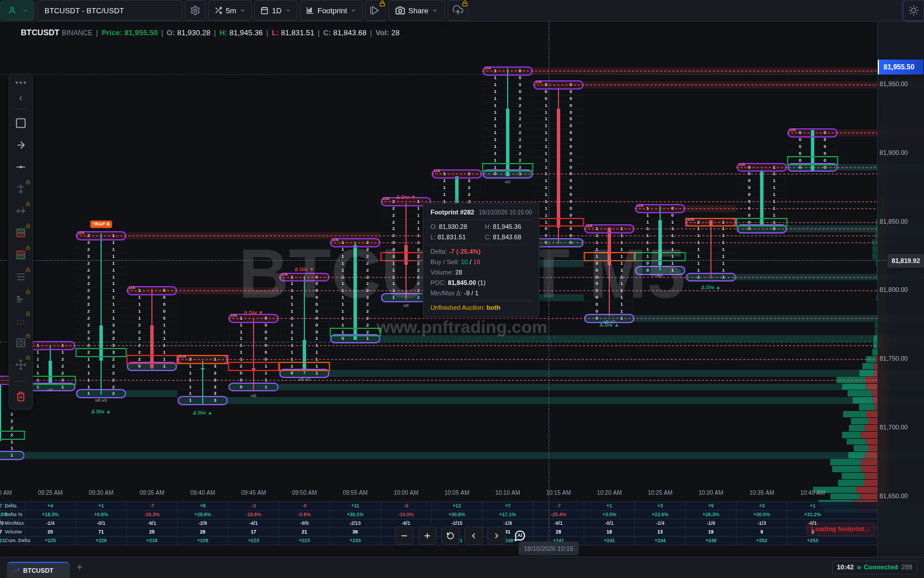Viewport: 924px width, 578px height.
Task: Select the locked long position tool
Action: click(x=21, y=233)
